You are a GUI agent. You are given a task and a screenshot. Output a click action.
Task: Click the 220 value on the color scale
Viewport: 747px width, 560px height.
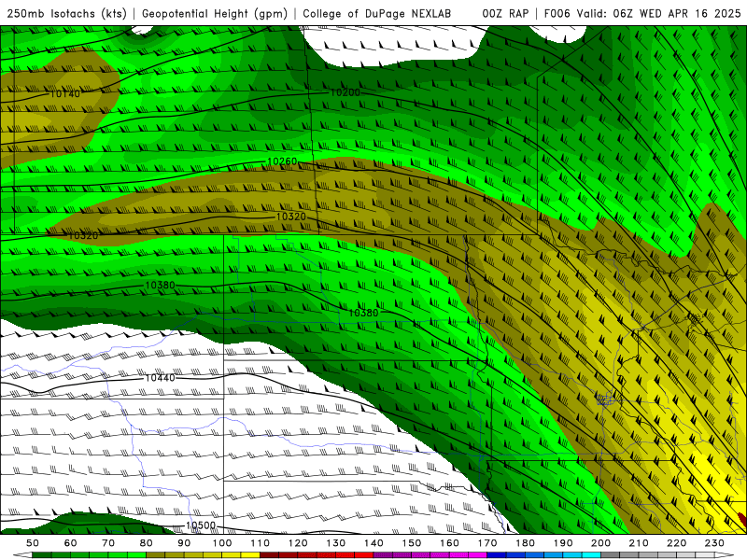676,543
